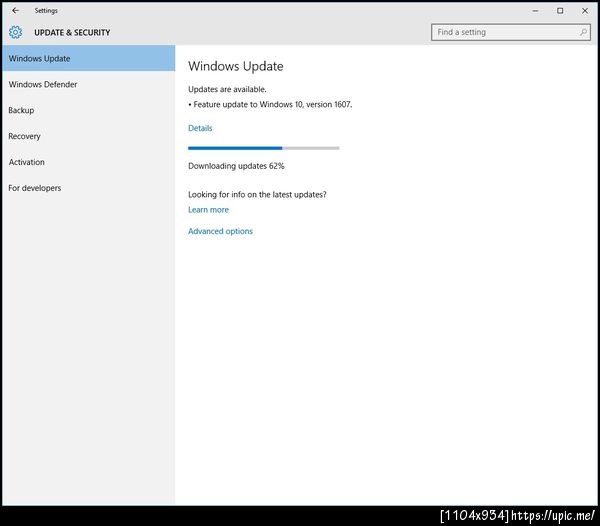Viewport: 600px width, 526px height.
Task: Open the For developers section
Action: click(89, 188)
